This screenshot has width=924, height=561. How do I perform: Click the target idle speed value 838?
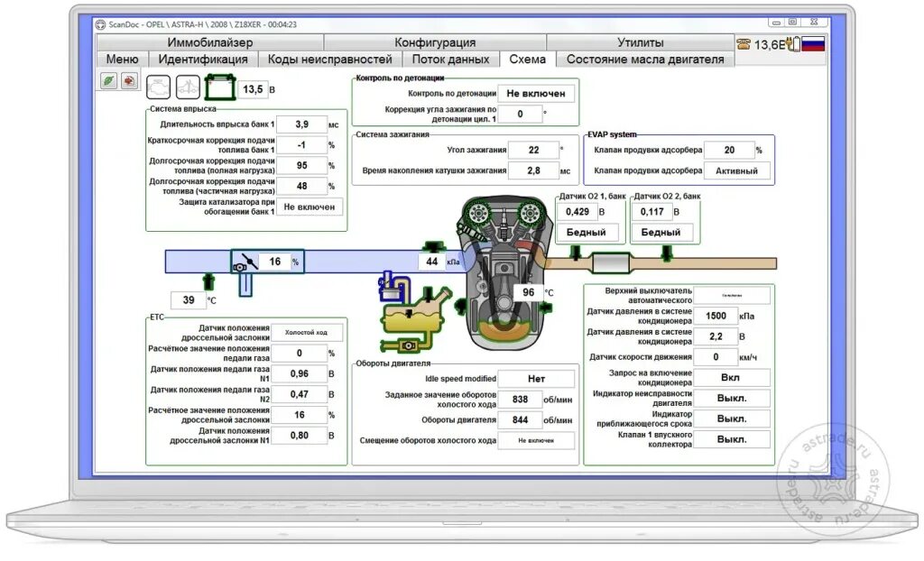pos(520,400)
